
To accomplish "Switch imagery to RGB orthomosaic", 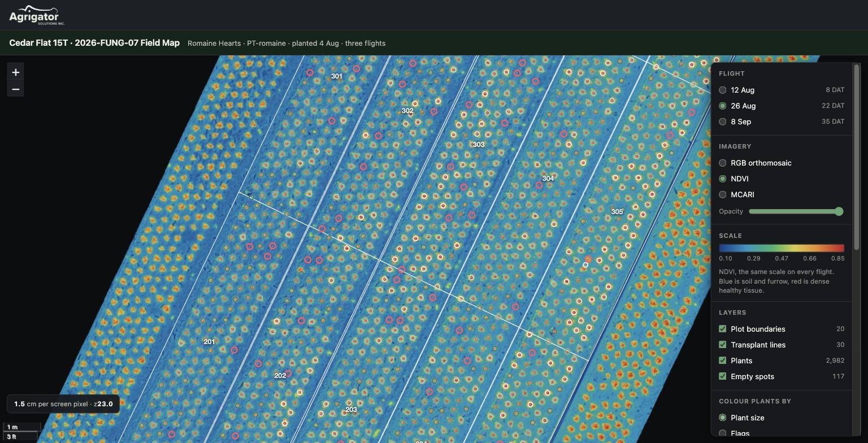I will click(x=722, y=163).
